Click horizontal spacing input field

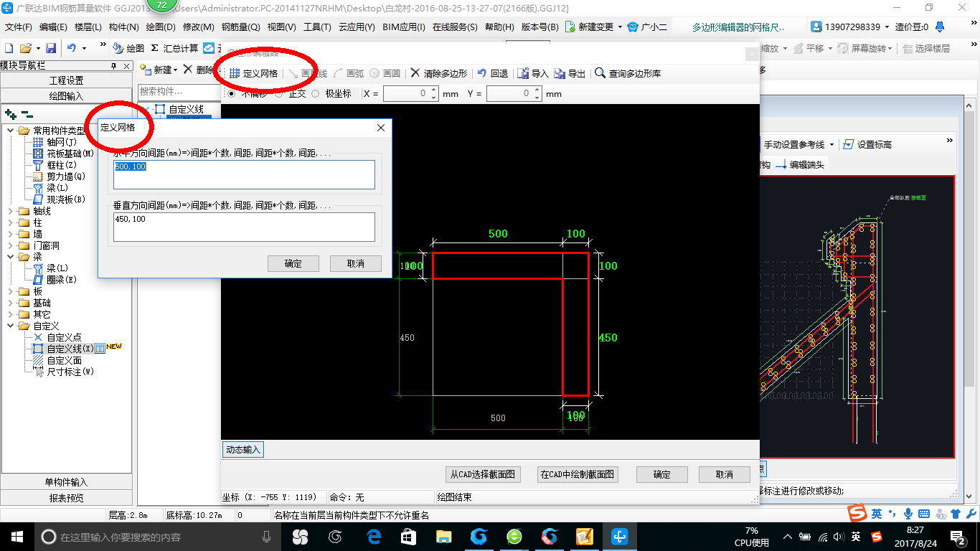point(244,174)
